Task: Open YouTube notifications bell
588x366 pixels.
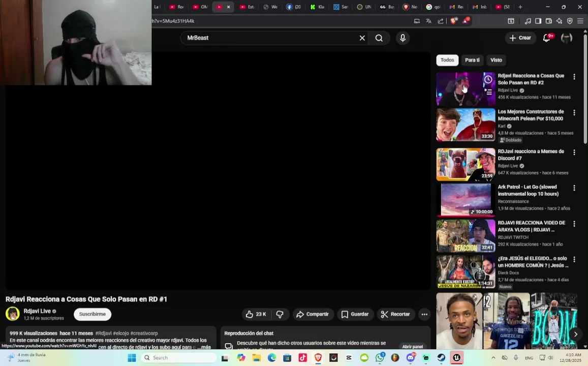Action: tap(547, 38)
